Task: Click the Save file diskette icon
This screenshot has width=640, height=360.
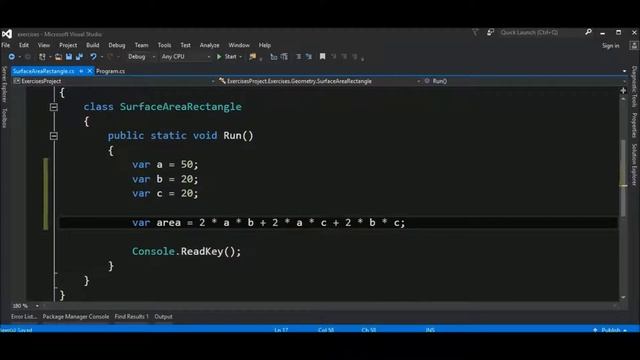Action: (69, 57)
